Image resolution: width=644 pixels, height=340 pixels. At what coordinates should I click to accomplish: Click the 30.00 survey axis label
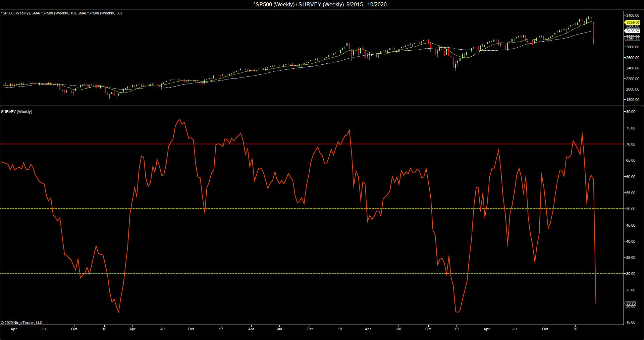click(x=631, y=274)
